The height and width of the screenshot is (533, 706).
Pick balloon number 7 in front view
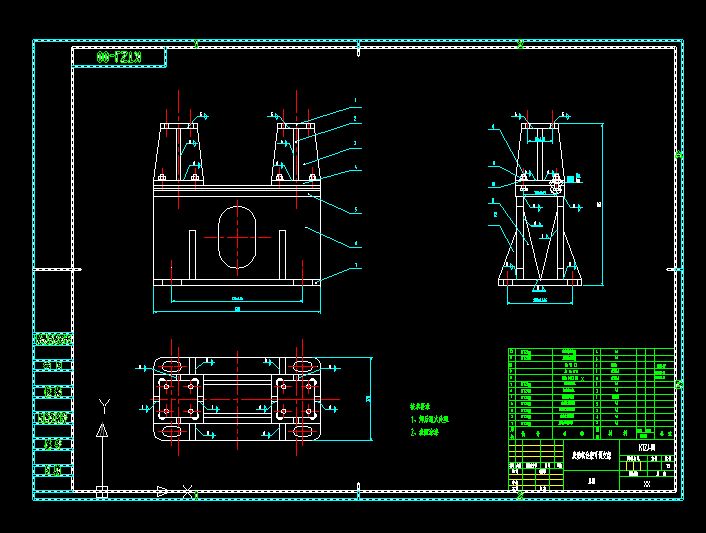pyautogui.click(x=356, y=266)
